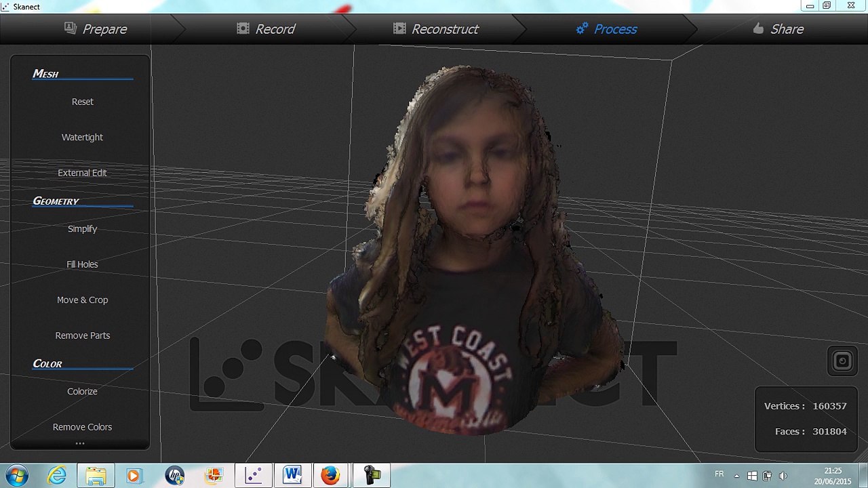Click the Color section heading
The height and width of the screenshot is (488, 868).
(x=47, y=364)
